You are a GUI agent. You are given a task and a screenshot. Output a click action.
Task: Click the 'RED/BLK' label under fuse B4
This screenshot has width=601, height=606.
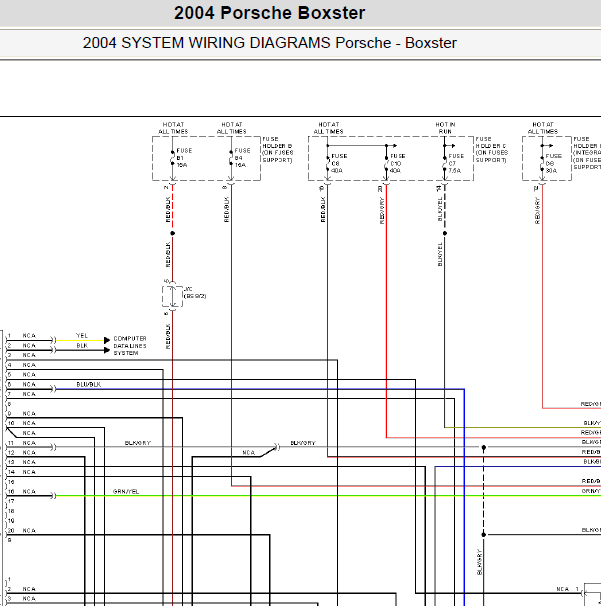[x=226, y=209]
